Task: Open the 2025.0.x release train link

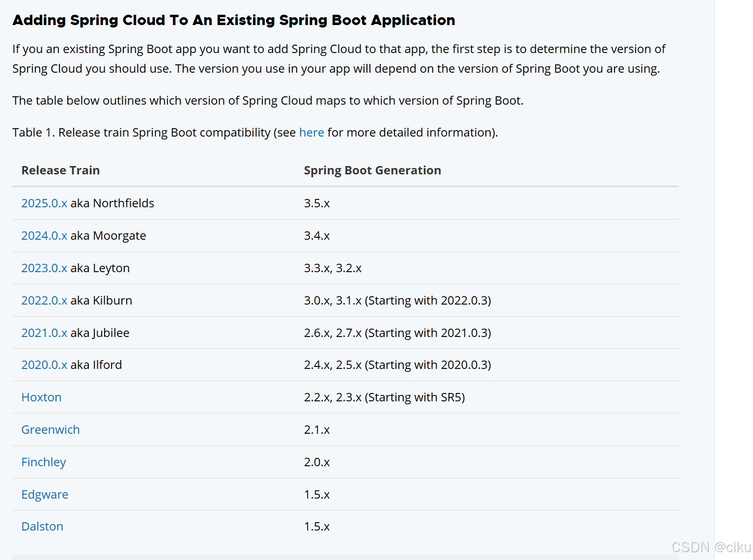Action: [x=44, y=203]
